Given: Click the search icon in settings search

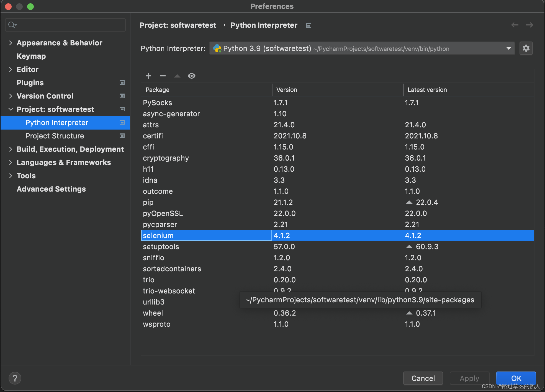Looking at the screenshot, I should [x=12, y=25].
